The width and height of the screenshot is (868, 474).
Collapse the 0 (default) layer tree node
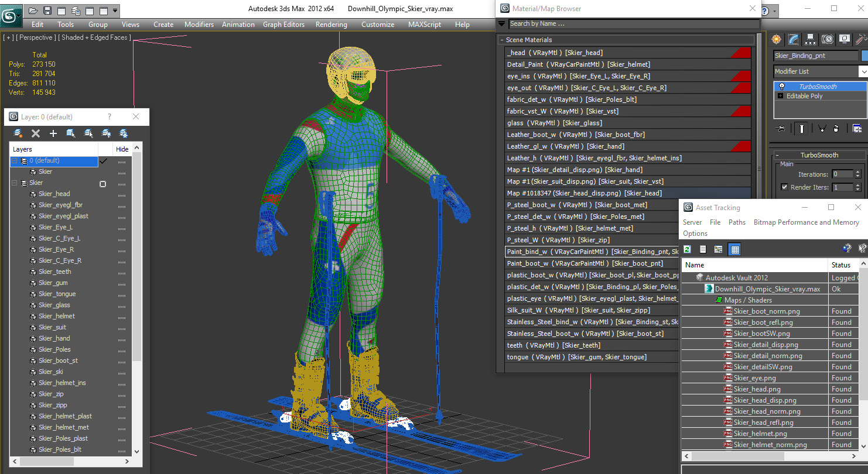15,160
